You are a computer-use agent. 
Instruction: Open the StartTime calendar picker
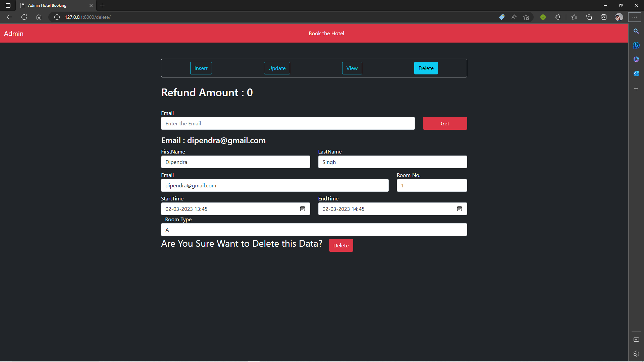[x=303, y=209]
